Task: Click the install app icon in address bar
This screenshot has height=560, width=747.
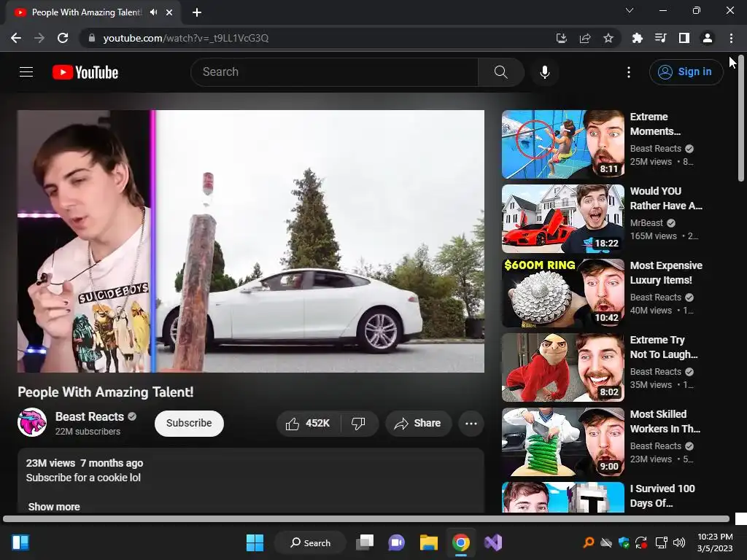Action: coord(562,38)
